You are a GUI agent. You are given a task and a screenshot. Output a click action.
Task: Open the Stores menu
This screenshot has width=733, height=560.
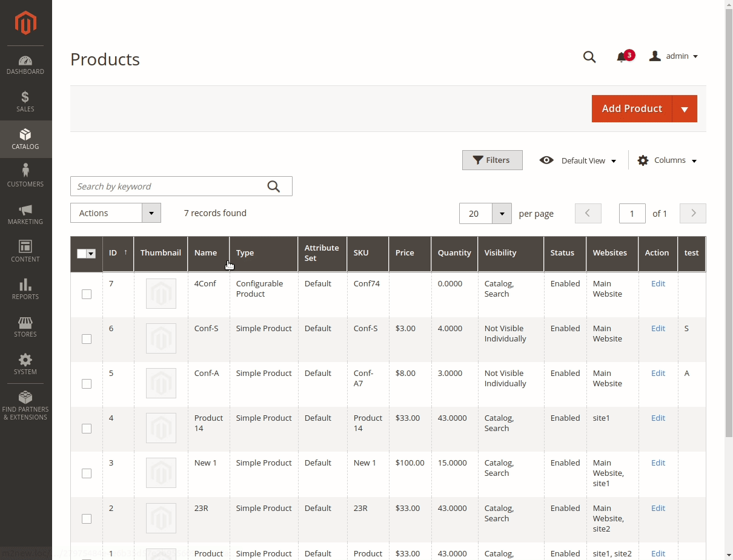pos(25,327)
